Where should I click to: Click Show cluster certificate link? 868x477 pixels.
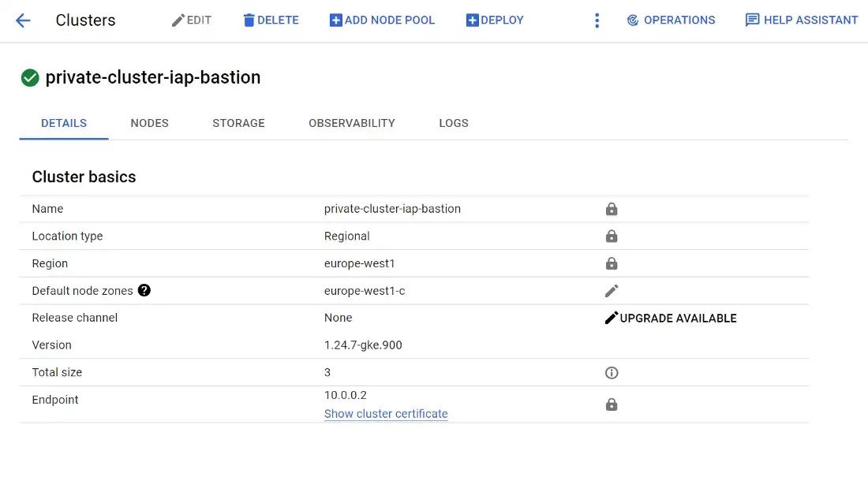(x=386, y=414)
